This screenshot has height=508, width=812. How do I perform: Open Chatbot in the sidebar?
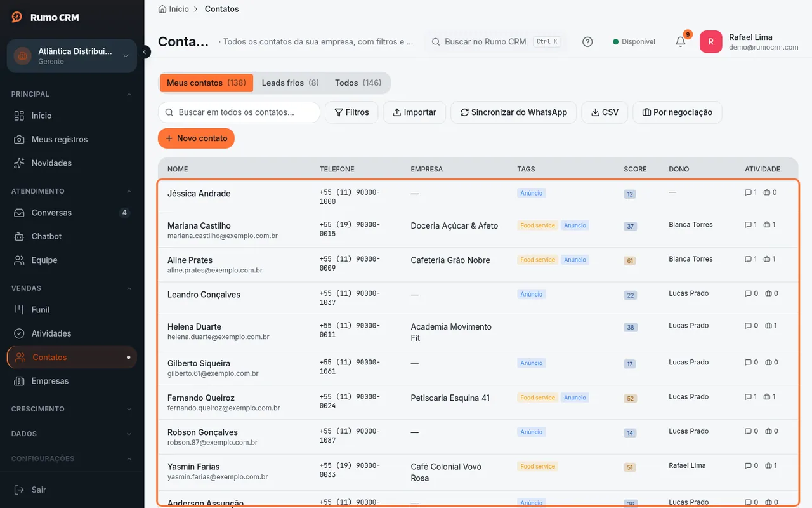point(72,236)
